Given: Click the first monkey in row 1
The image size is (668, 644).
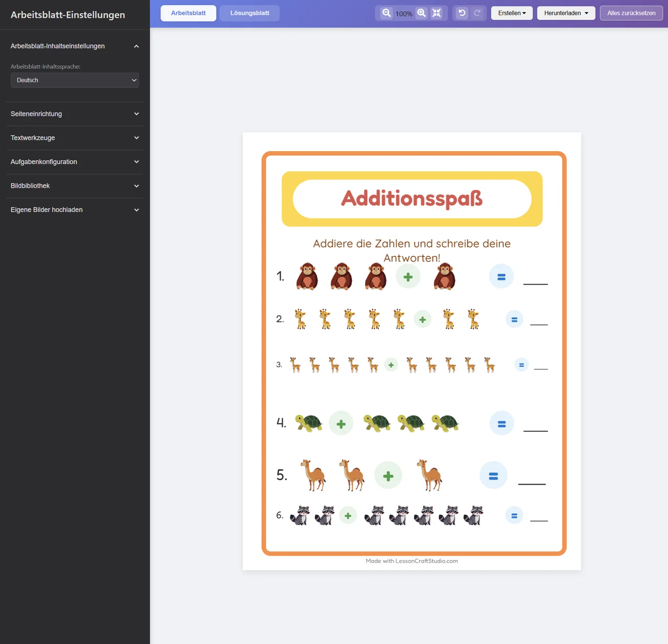Looking at the screenshot, I should [307, 276].
